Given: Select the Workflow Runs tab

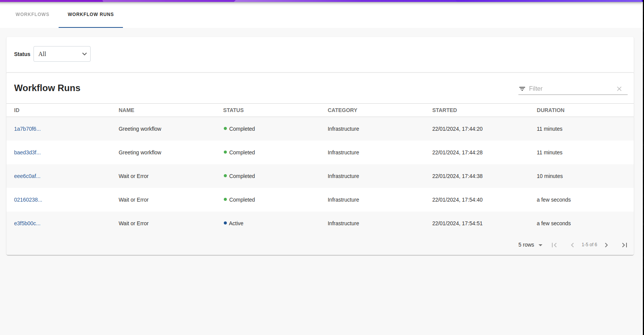Looking at the screenshot, I should (x=91, y=14).
